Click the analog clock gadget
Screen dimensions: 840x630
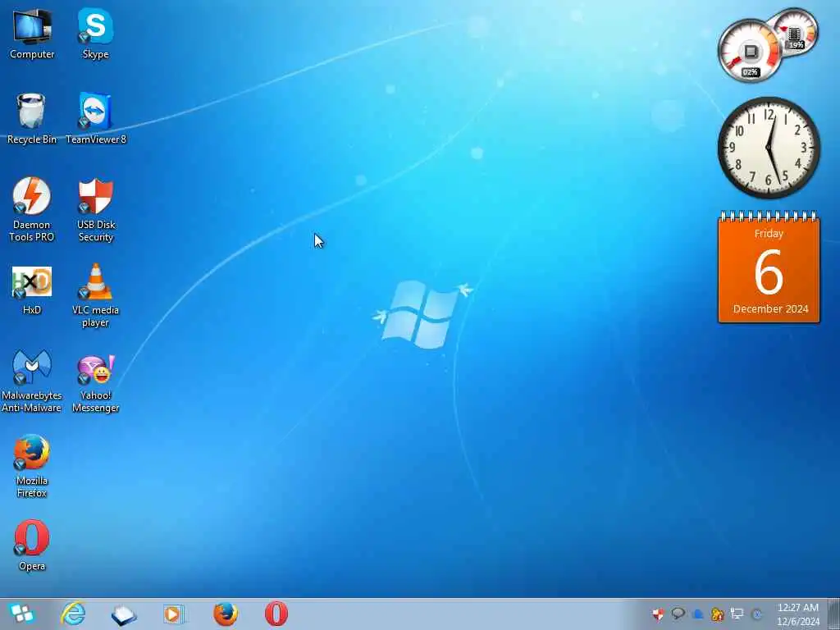coord(769,148)
